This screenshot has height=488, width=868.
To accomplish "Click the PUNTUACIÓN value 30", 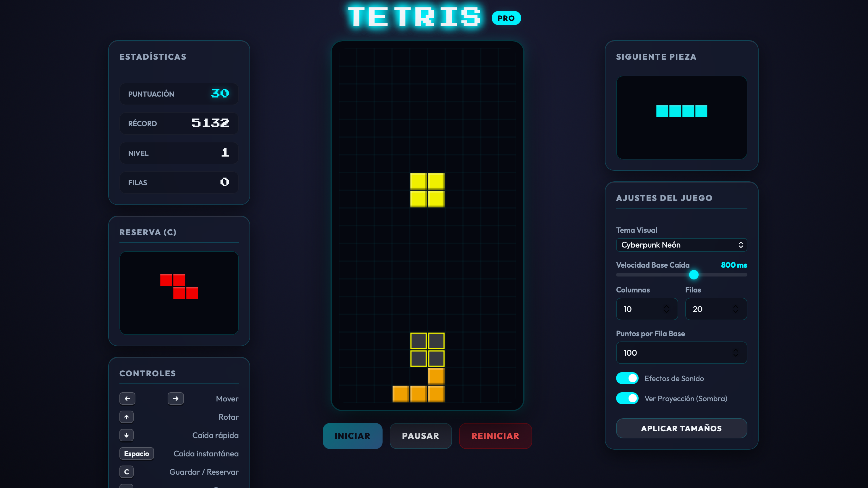I will pos(220,93).
